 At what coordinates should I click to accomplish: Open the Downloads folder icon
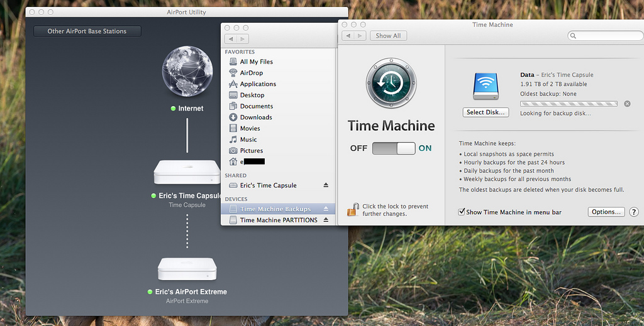[x=233, y=117]
